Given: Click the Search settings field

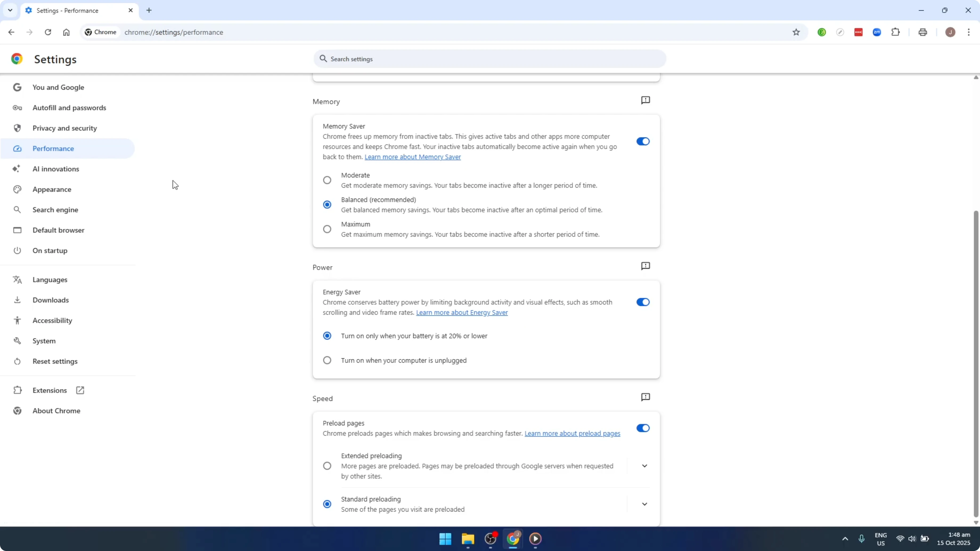Looking at the screenshot, I should tap(490, 59).
